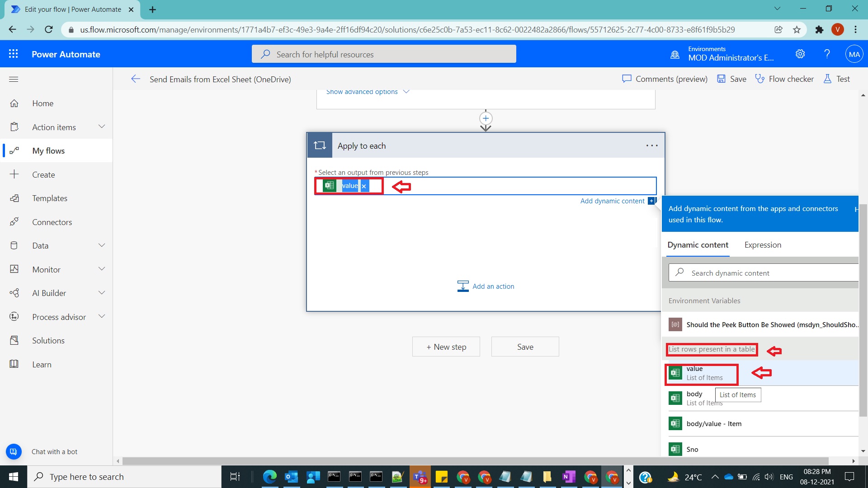Viewport: 868px width, 488px height.
Task: Select the Templates sidebar icon
Action: pos(14,198)
